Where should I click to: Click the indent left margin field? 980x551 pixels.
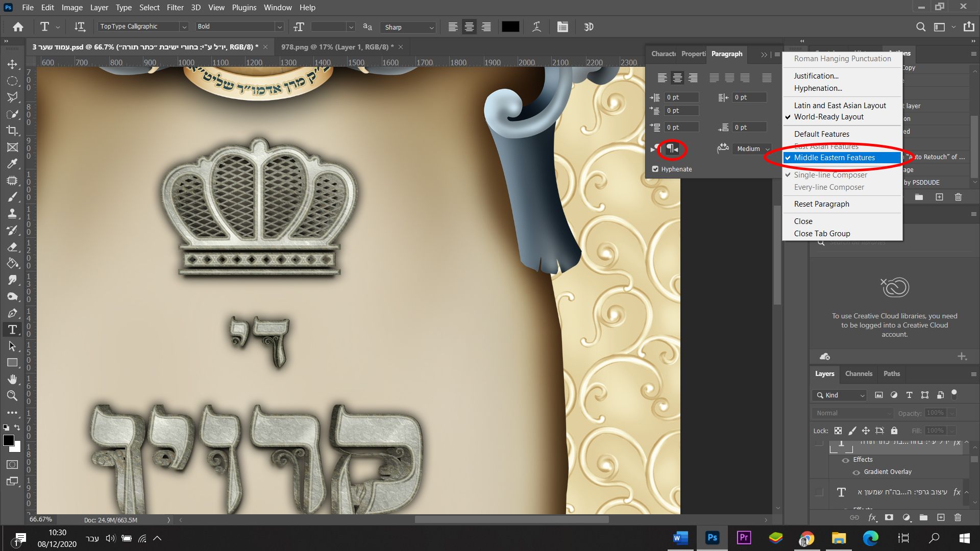(681, 97)
